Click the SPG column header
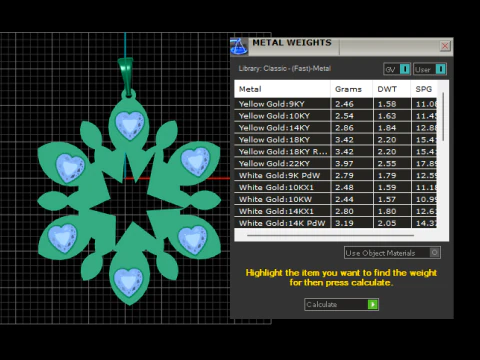 tap(424, 89)
